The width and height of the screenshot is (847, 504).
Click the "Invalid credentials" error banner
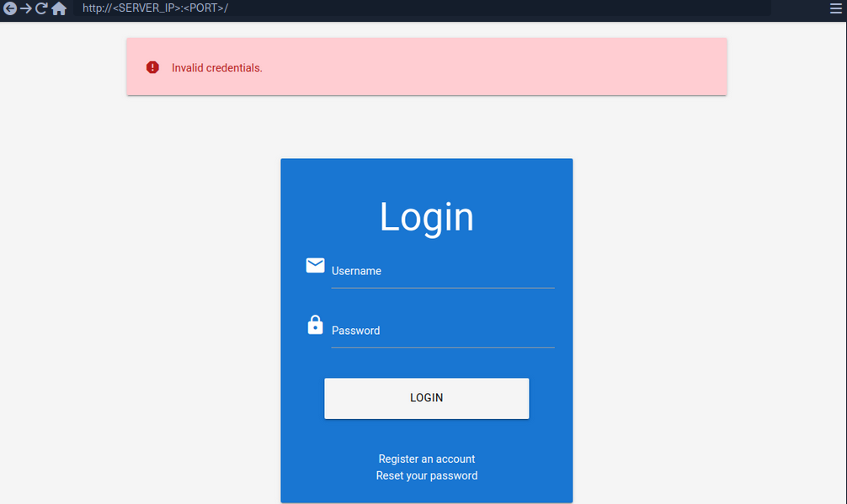tap(426, 66)
